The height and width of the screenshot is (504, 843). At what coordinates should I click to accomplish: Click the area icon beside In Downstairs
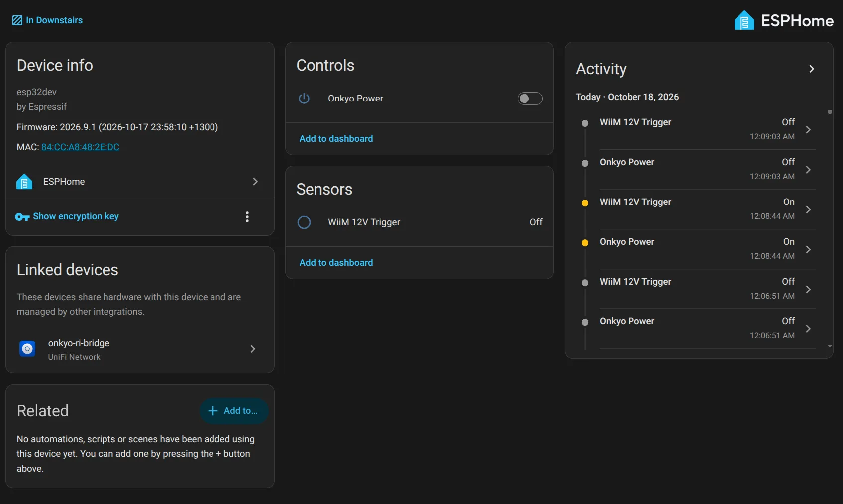17,20
